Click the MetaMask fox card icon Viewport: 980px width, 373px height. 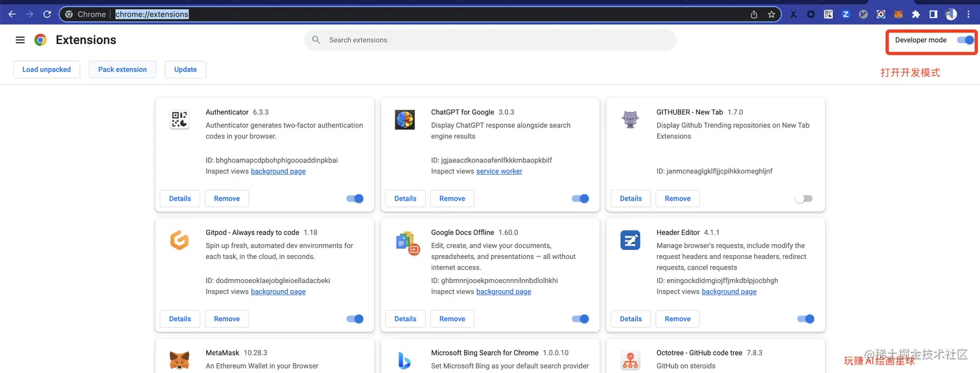click(180, 360)
